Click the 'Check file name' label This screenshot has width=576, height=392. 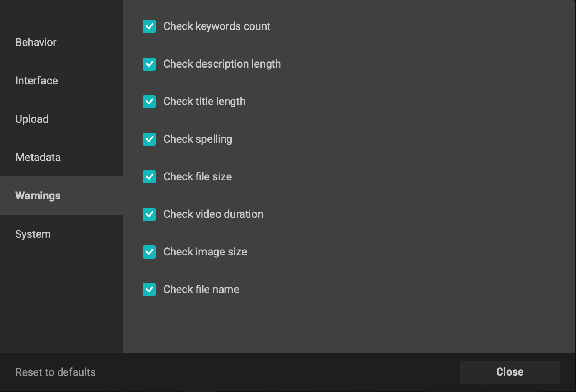pyautogui.click(x=201, y=290)
